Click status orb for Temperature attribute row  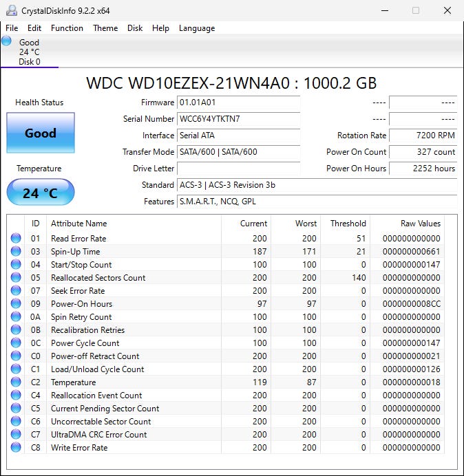pos(16,382)
